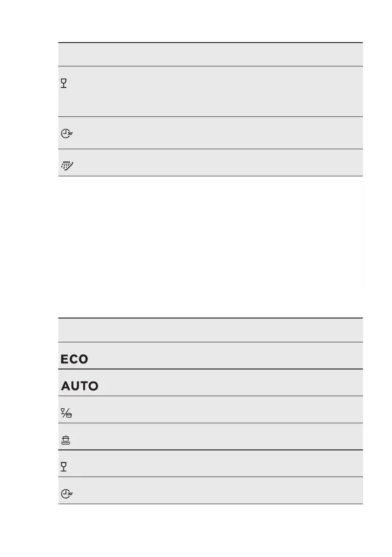Click the 30-minute clock icon in the upper table
The height and width of the screenshot is (557, 392).
click(68, 133)
